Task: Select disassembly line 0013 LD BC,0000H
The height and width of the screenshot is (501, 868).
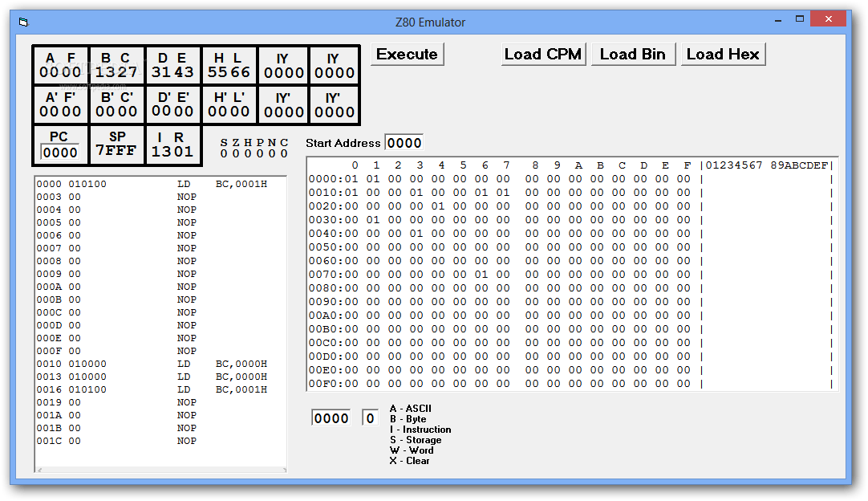Action: (x=152, y=377)
